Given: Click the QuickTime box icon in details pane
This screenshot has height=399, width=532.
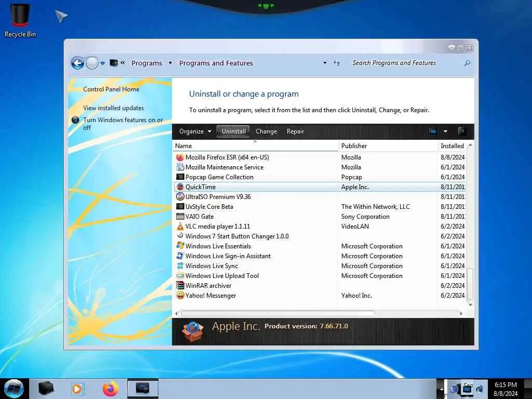Looking at the screenshot, I should (192, 331).
